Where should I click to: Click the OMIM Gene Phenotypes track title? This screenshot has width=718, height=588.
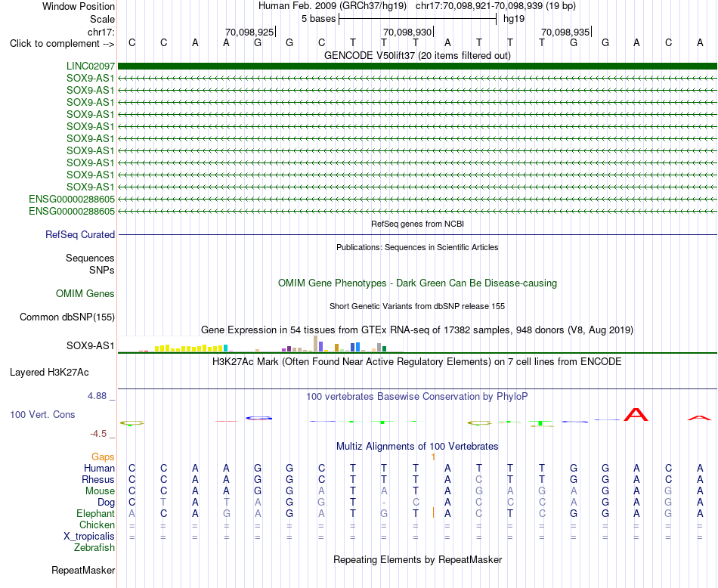click(x=417, y=283)
